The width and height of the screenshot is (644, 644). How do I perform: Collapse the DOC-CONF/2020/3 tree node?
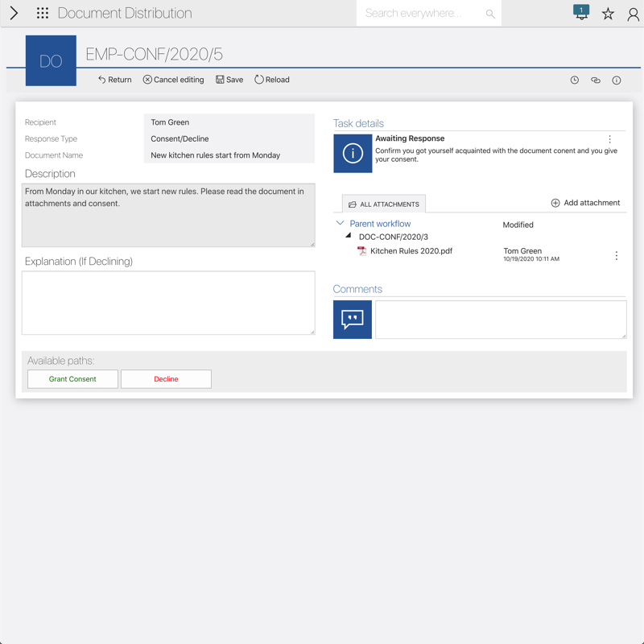click(349, 237)
